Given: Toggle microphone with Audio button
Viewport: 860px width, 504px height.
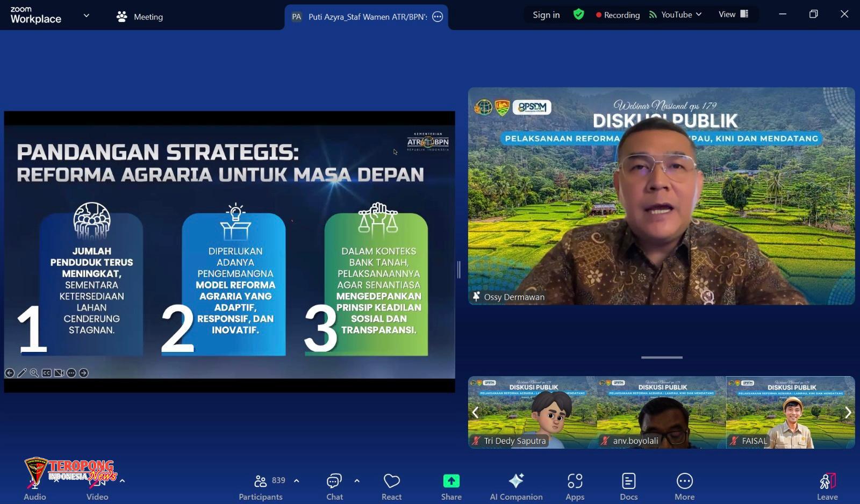Looking at the screenshot, I should pyautogui.click(x=34, y=486).
